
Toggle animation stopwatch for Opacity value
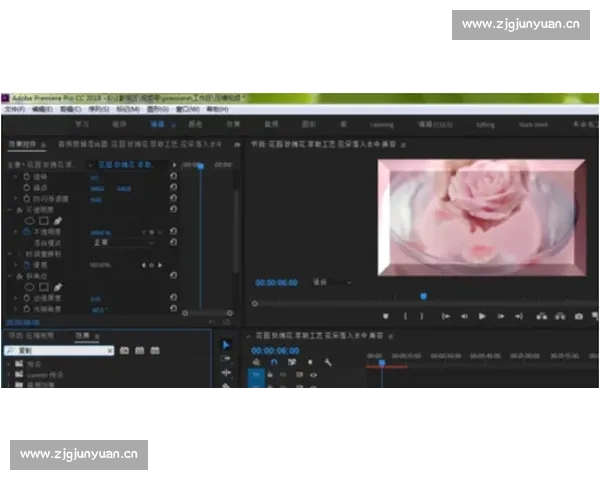coord(26,232)
